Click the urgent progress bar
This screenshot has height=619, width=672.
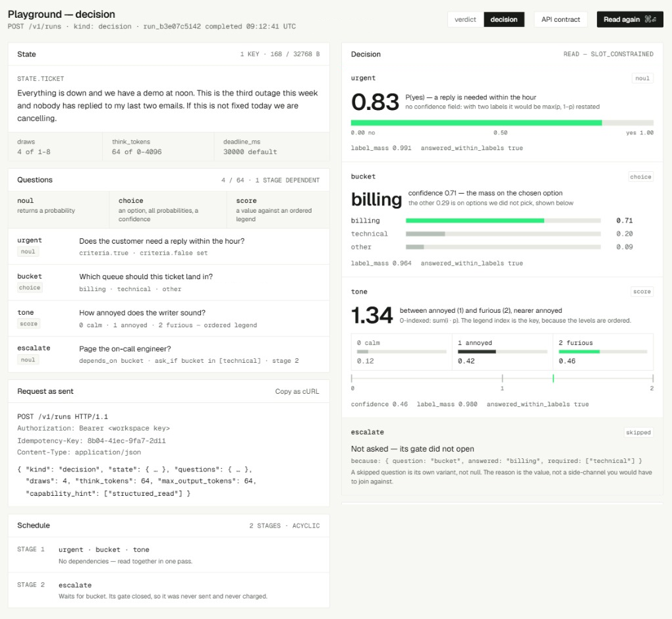point(502,123)
